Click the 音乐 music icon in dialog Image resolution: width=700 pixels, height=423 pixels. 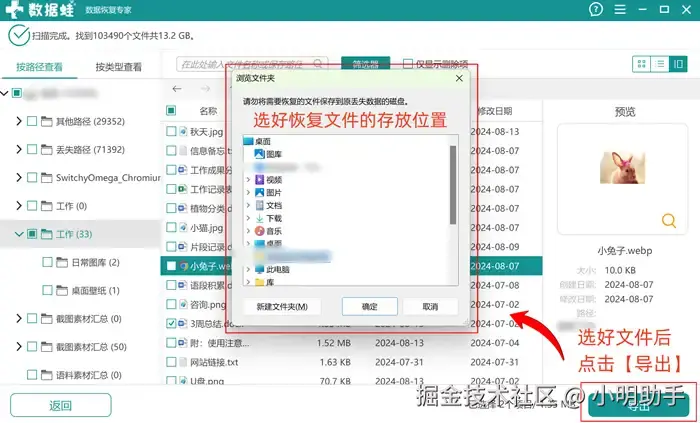[x=259, y=231]
